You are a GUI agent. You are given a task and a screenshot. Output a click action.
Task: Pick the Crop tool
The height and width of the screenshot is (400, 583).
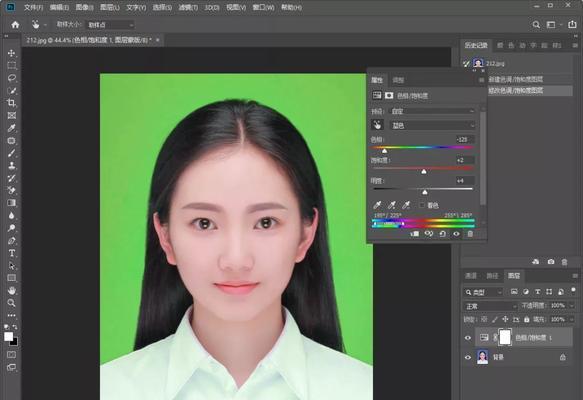[12, 103]
